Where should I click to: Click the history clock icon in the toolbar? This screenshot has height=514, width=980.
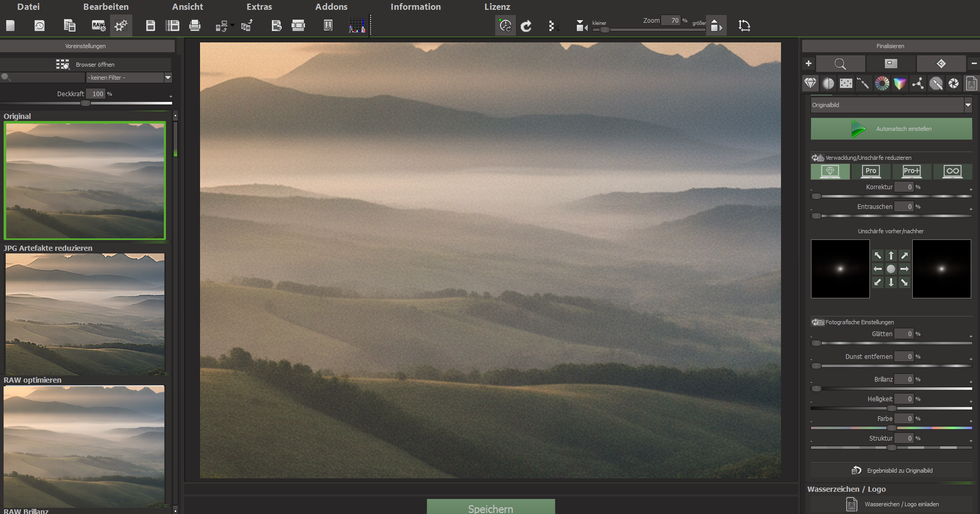click(39, 25)
